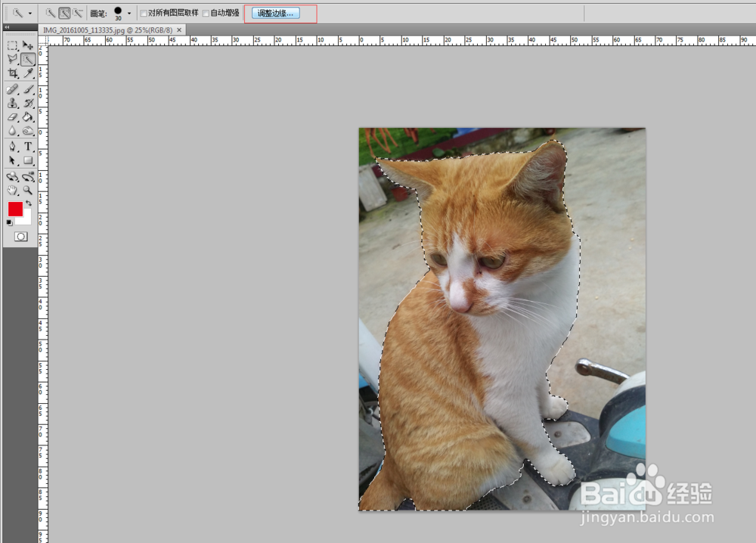Click the 调整边缘... button
This screenshot has height=543, width=756.
click(x=276, y=13)
